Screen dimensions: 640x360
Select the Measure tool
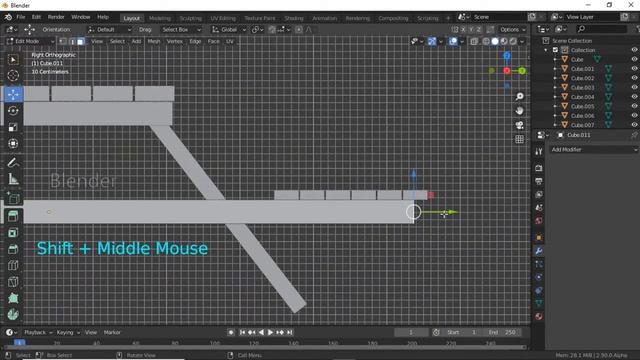(13, 179)
